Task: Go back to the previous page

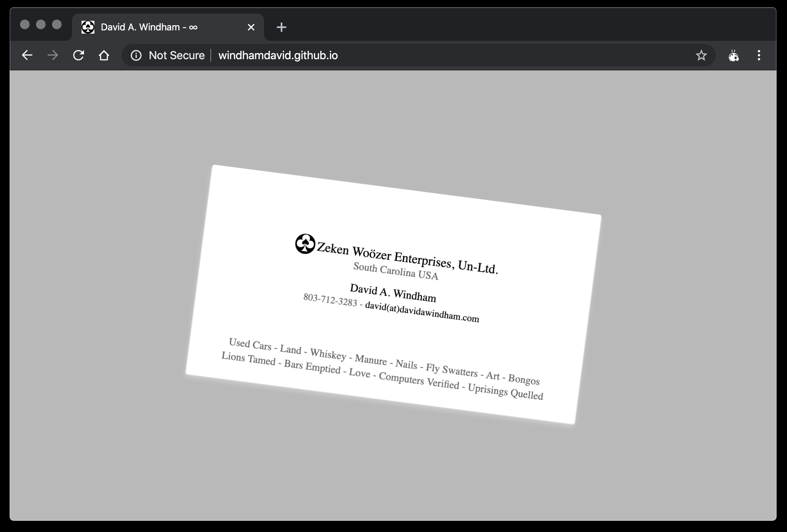Action: pos(27,55)
